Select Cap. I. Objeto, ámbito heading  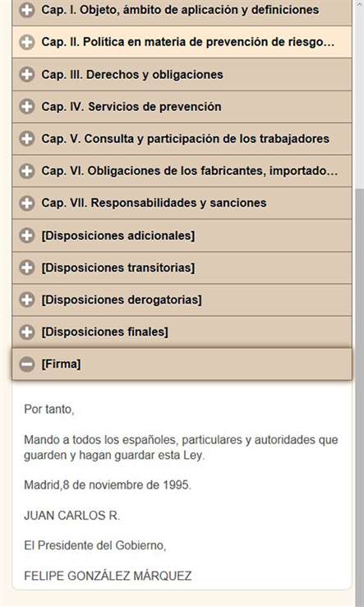click(x=182, y=10)
